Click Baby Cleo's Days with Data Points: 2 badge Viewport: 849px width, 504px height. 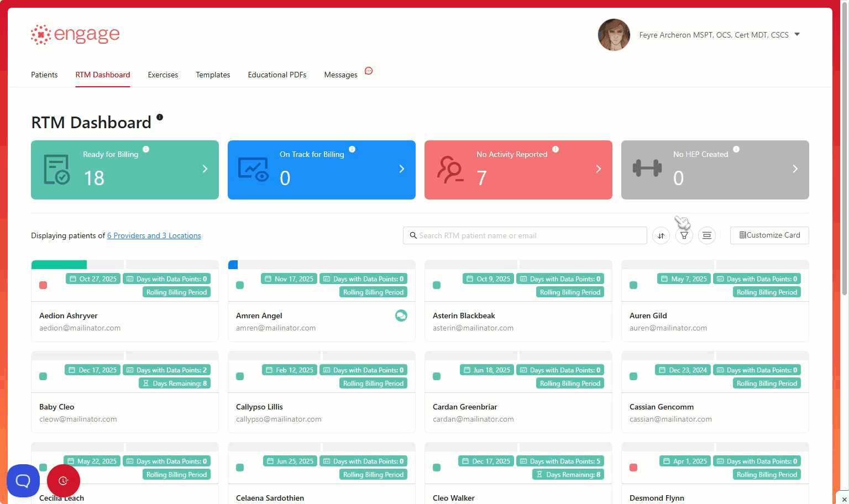click(x=167, y=370)
